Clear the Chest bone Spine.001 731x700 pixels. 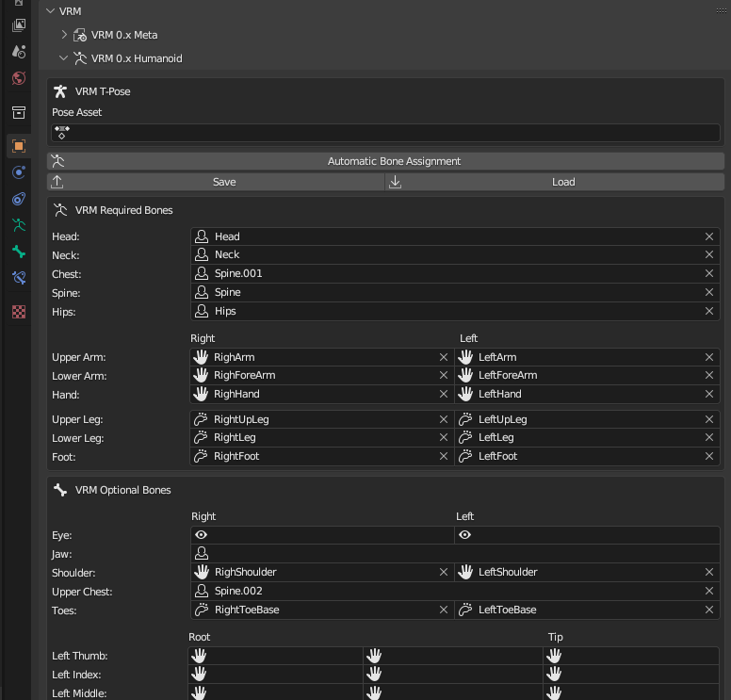tap(709, 273)
